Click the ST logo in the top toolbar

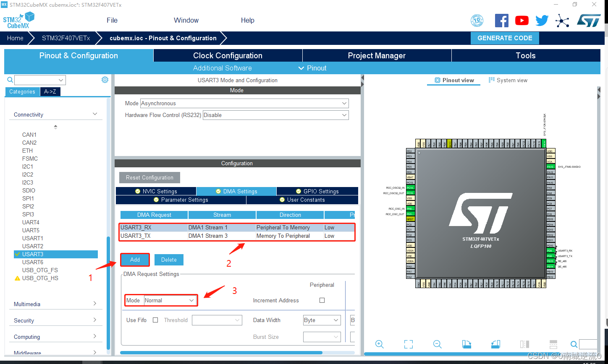click(588, 19)
